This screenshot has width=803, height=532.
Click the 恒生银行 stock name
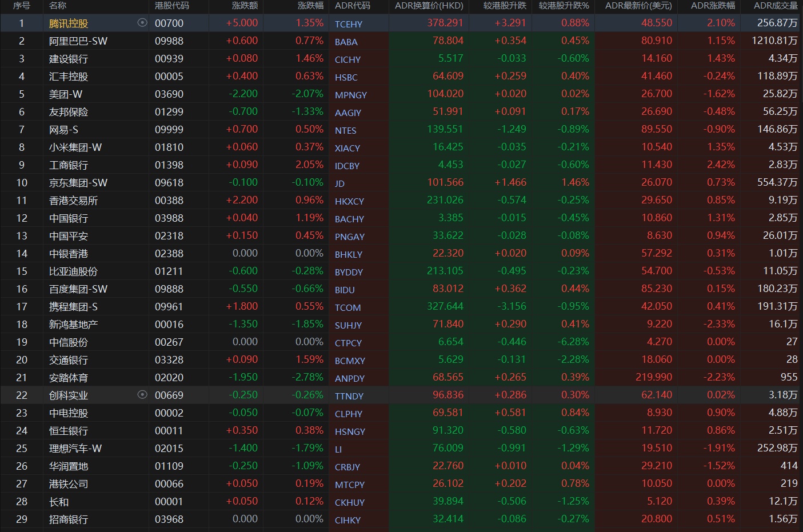click(69, 431)
